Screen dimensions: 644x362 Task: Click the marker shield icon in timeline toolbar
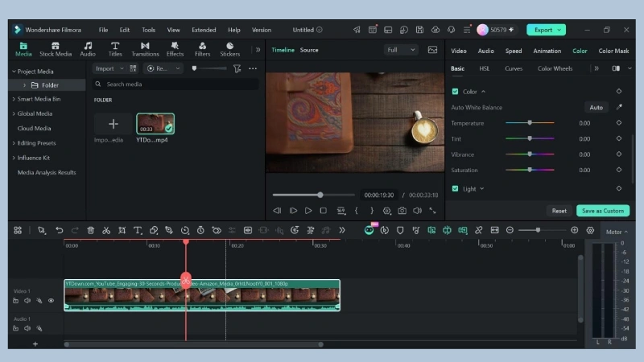tap(400, 230)
